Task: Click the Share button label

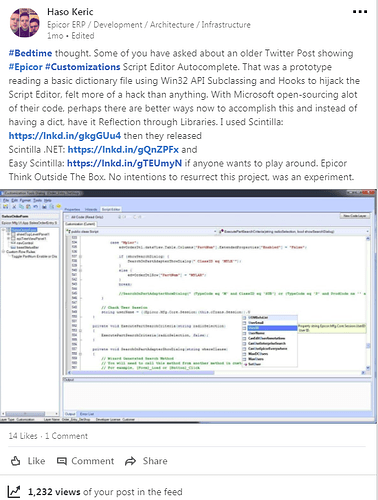Action: pos(155,461)
